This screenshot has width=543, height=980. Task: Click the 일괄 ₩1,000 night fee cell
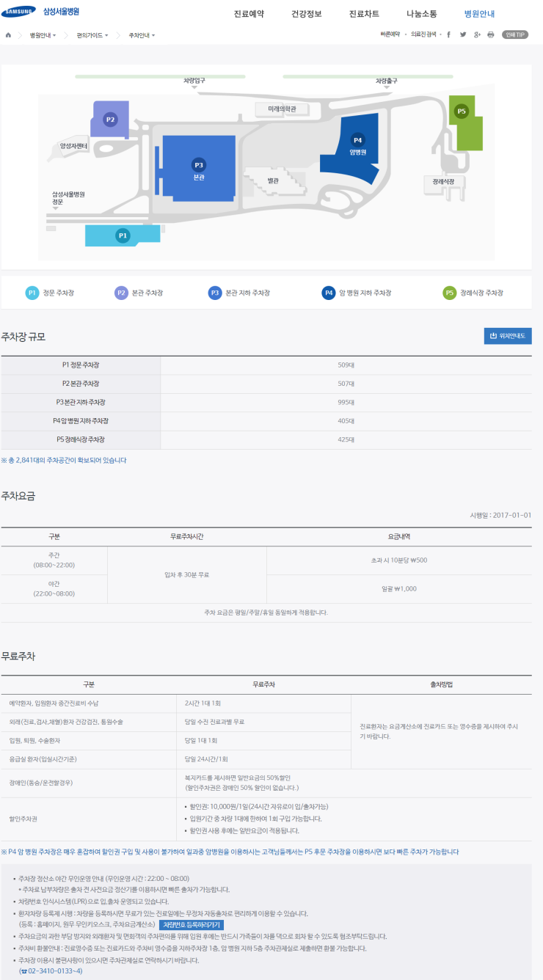coord(399,588)
